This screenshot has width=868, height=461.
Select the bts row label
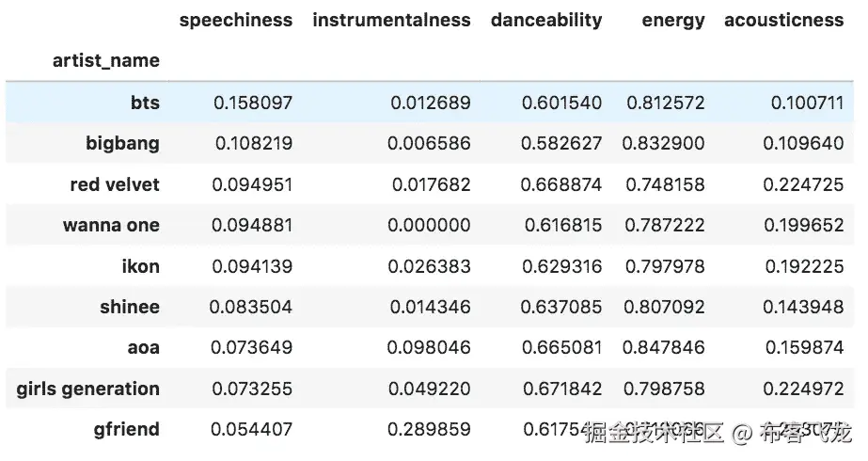coord(145,103)
